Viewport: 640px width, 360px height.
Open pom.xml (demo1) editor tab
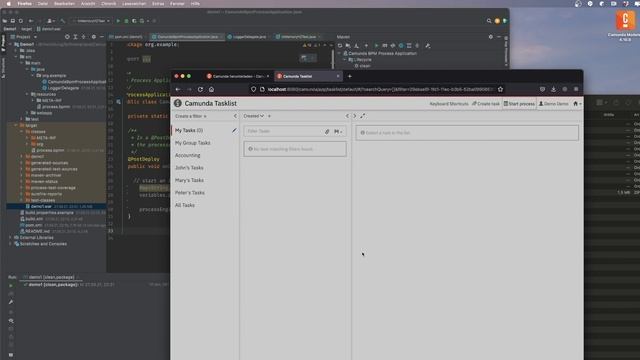tap(128, 37)
